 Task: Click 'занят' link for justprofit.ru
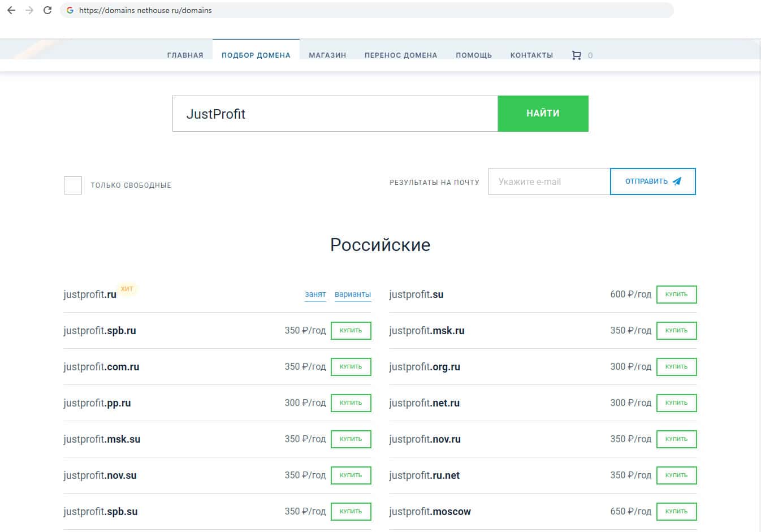click(x=315, y=295)
